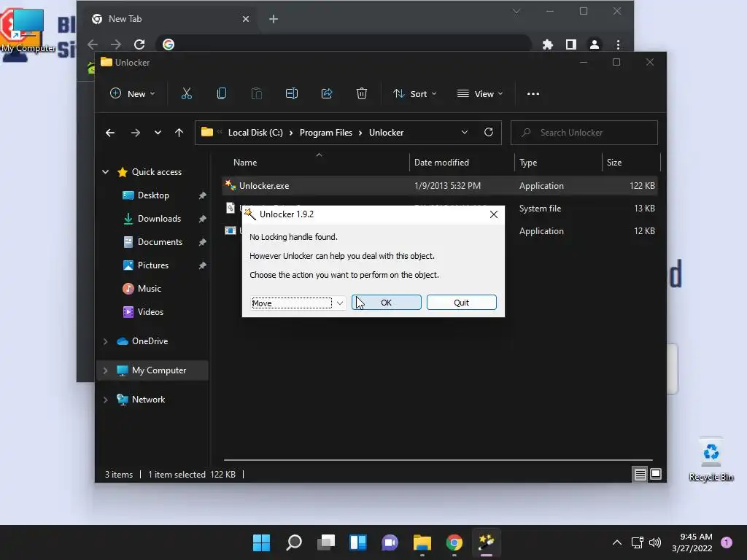Show hidden system tray icons
Image resolution: width=747 pixels, height=560 pixels.
click(x=617, y=542)
